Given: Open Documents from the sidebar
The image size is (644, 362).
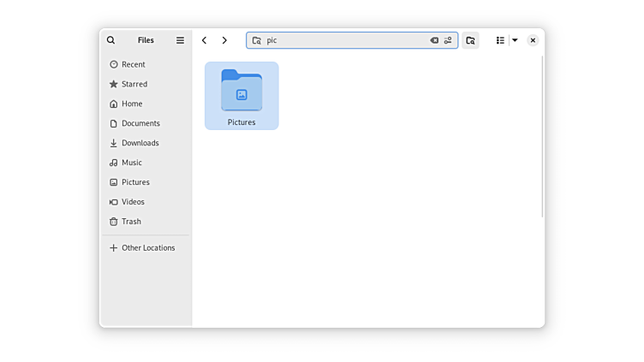Looking at the screenshot, I should 140,123.
